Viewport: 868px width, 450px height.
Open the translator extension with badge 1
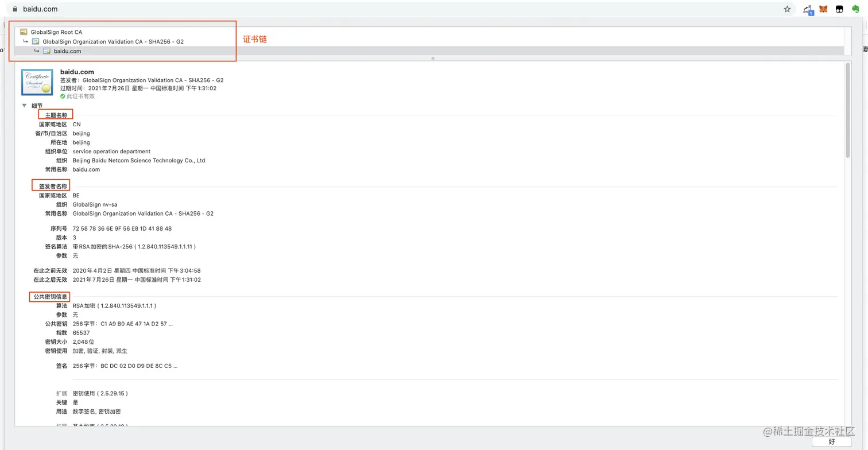tap(808, 10)
